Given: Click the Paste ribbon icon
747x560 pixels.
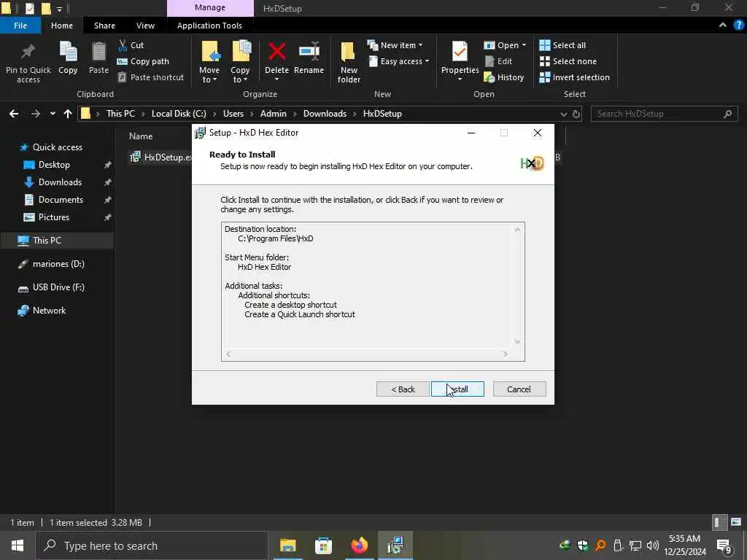Looking at the screenshot, I should 98,58.
